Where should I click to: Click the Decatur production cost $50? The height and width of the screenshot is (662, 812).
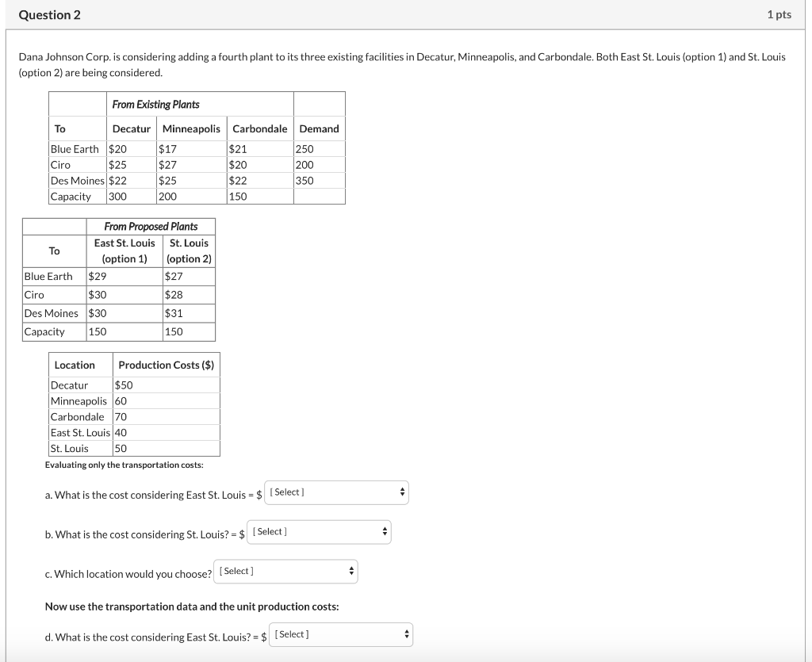(124, 385)
